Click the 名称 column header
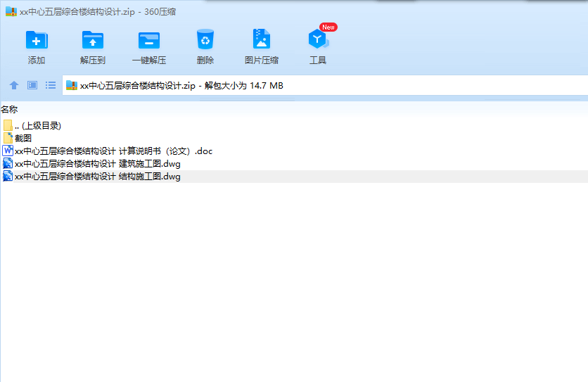 pyautogui.click(x=9, y=110)
